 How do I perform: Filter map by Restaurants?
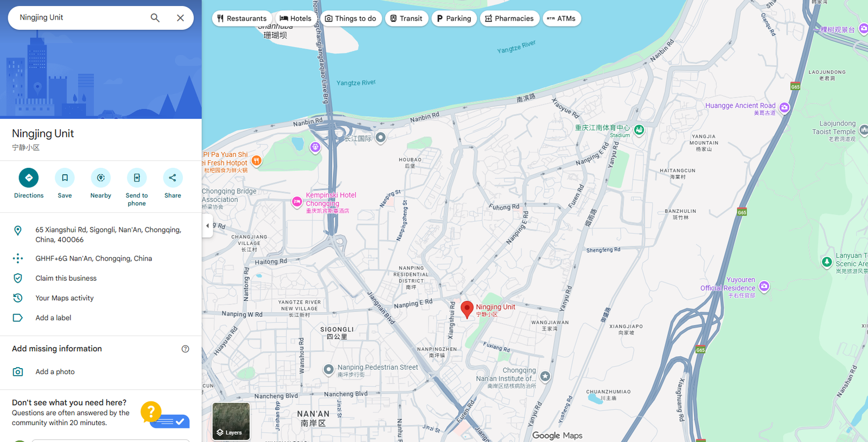(242, 18)
